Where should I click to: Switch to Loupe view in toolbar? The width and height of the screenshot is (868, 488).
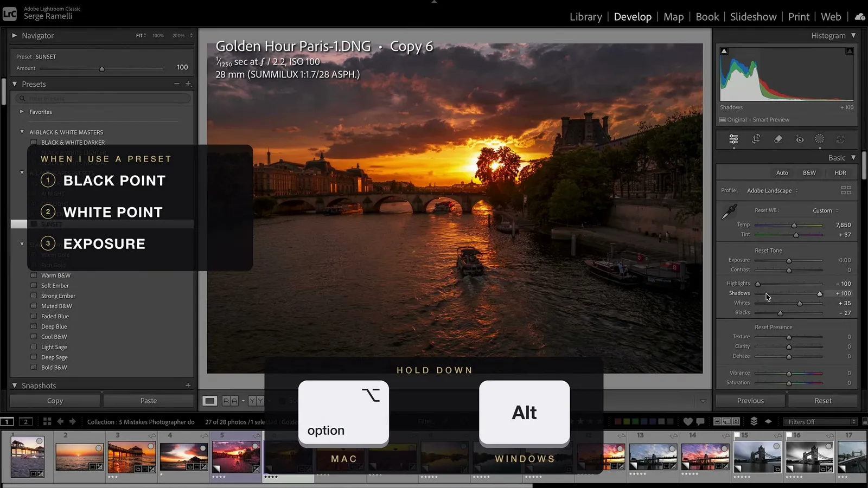pos(209,401)
